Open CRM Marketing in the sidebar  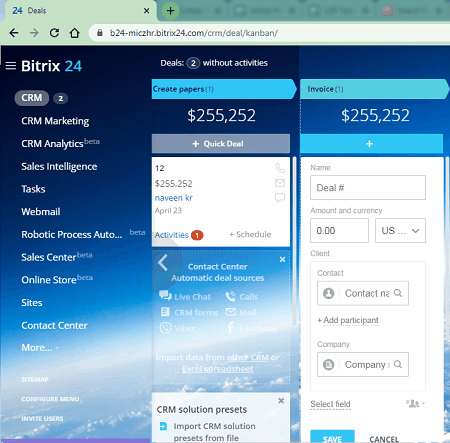click(x=55, y=121)
